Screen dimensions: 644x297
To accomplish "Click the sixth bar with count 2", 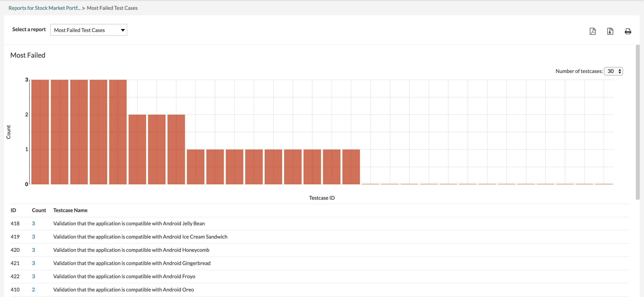I will [x=137, y=150].
